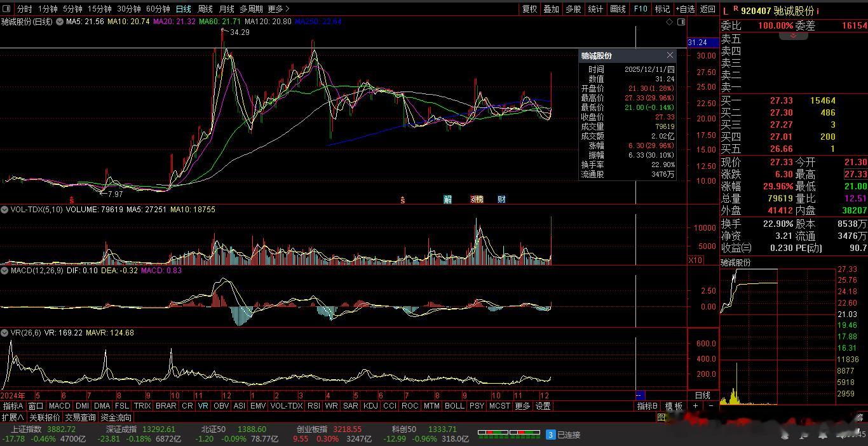
Task: Switch to the 周线 weekly chart
Action: pos(205,9)
